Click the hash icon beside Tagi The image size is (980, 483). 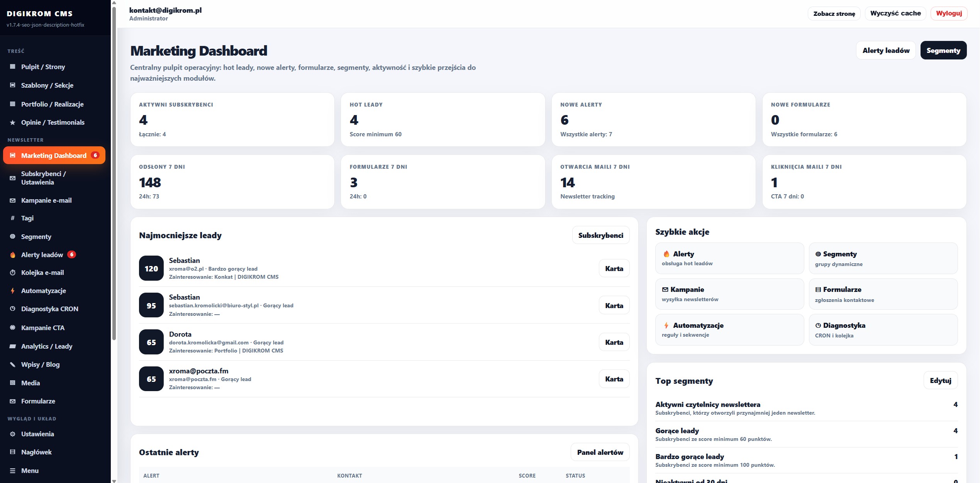pyautogui.click(x=13, y=218)
